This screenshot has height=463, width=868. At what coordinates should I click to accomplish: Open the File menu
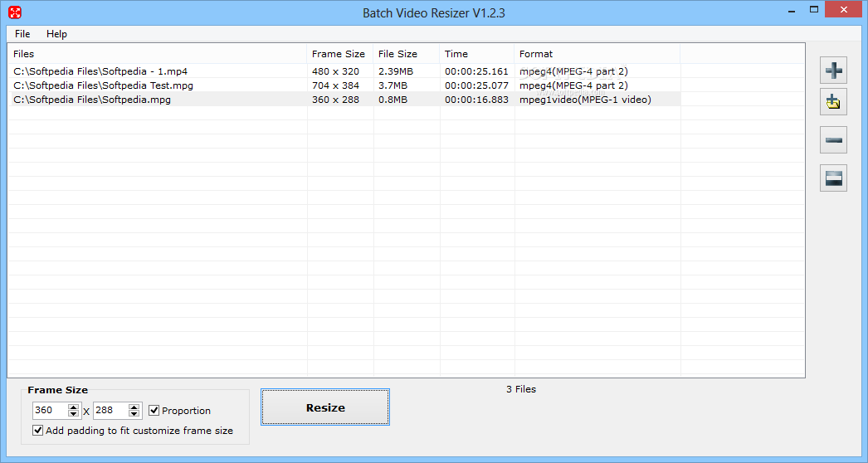pyautogui.click(x=22, y=34)
